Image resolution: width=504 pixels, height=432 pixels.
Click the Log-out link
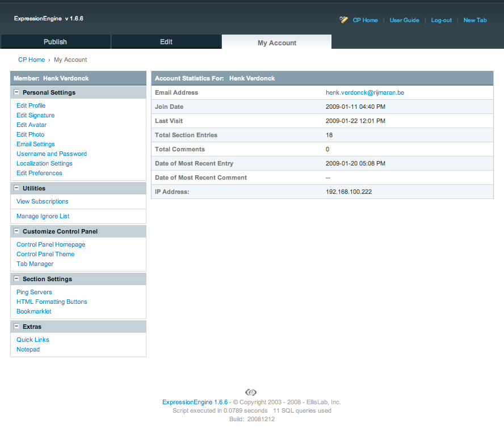442,20
